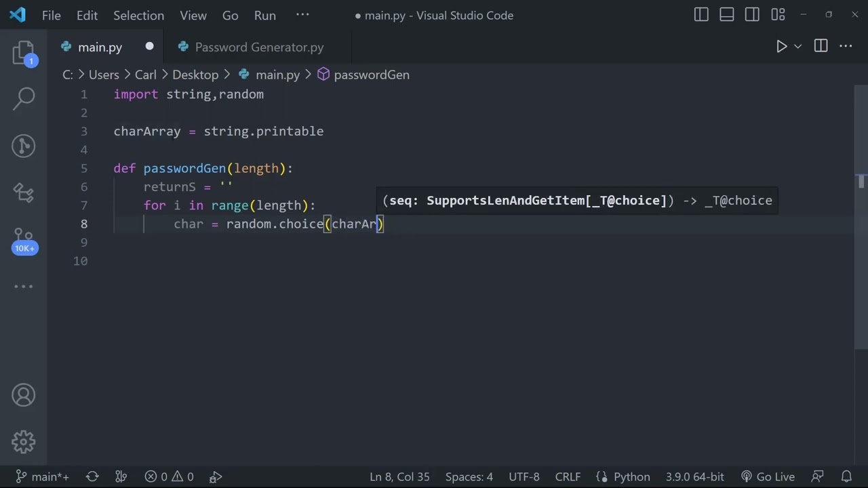Viewport: 868px width, 488px height.
Task: Run the Python file with play button
Action: [781, 46]
